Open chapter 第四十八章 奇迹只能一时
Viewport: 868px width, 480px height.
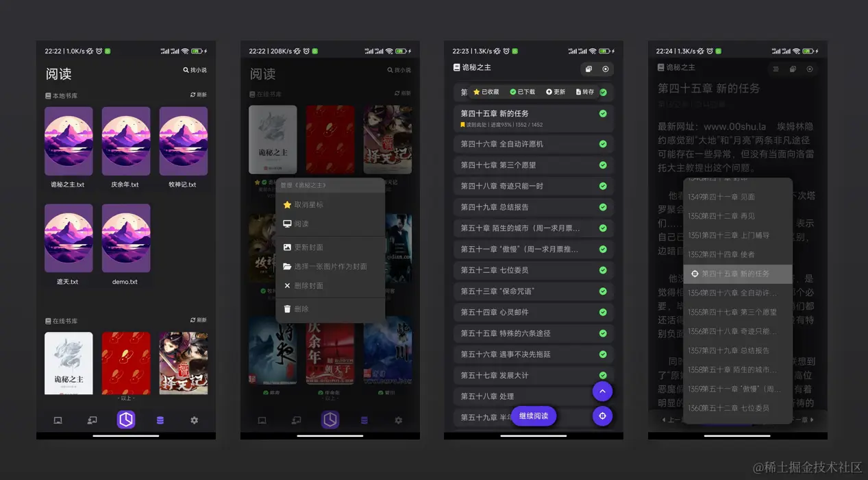click(534, 186)
